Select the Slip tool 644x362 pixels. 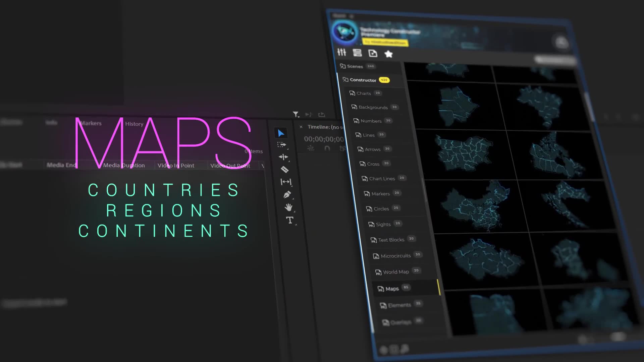286,182
